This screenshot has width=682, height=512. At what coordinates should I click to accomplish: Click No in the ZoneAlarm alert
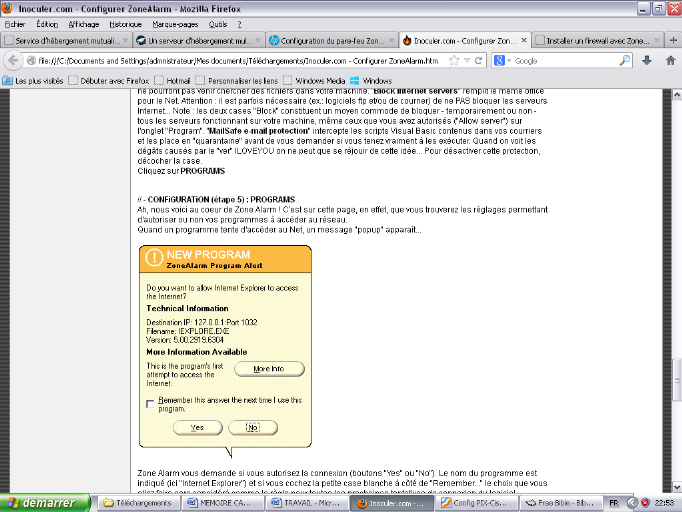click(253, 427)
